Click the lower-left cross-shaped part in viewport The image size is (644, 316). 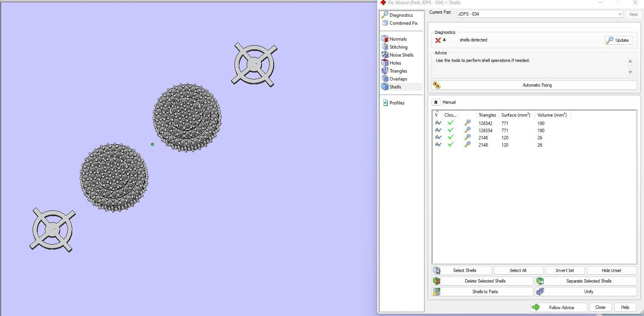(x=52, y=230)
